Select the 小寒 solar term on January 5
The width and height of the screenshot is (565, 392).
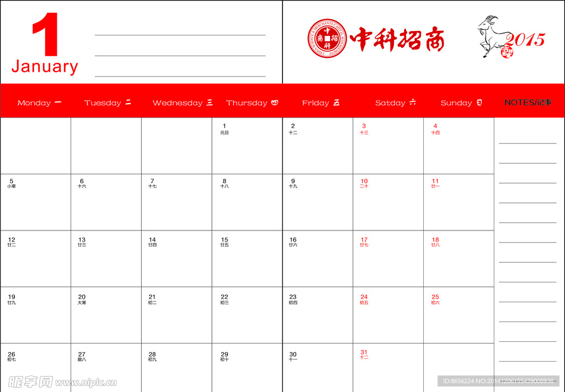(12, 186)
